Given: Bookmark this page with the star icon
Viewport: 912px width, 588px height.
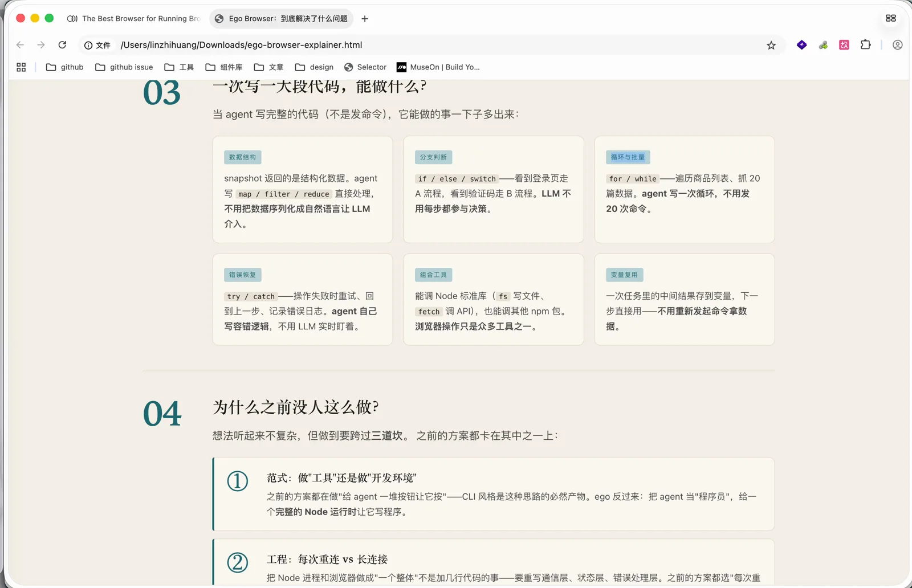Looking at the screenshot, I should point(771,45).
